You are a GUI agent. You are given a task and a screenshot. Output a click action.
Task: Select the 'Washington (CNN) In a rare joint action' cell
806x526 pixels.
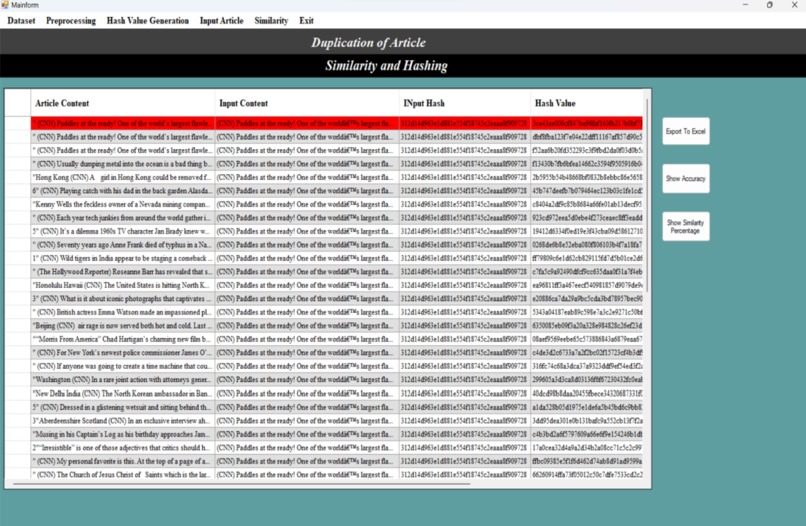tap(122, 380)
